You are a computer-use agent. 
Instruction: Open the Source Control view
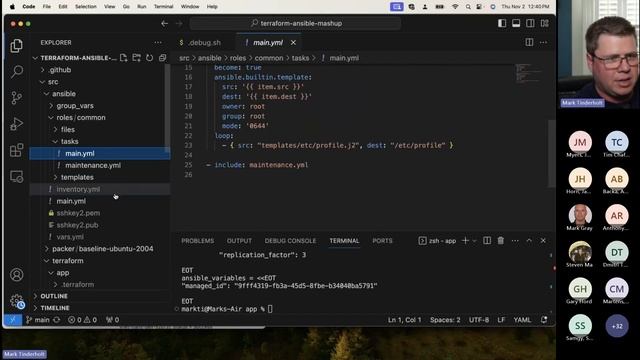(x=16, y=98)
